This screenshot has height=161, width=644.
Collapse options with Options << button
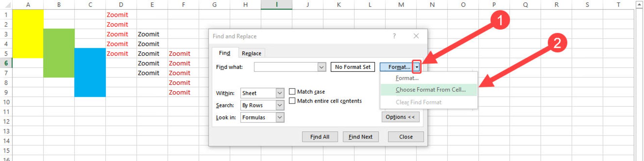[400, 117]
